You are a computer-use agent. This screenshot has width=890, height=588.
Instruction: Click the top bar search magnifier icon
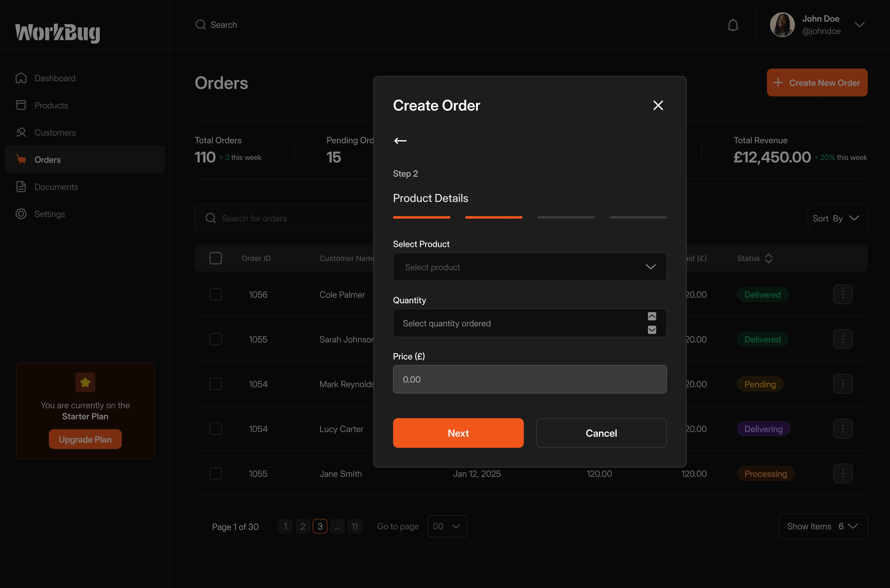tap(201, 25)
